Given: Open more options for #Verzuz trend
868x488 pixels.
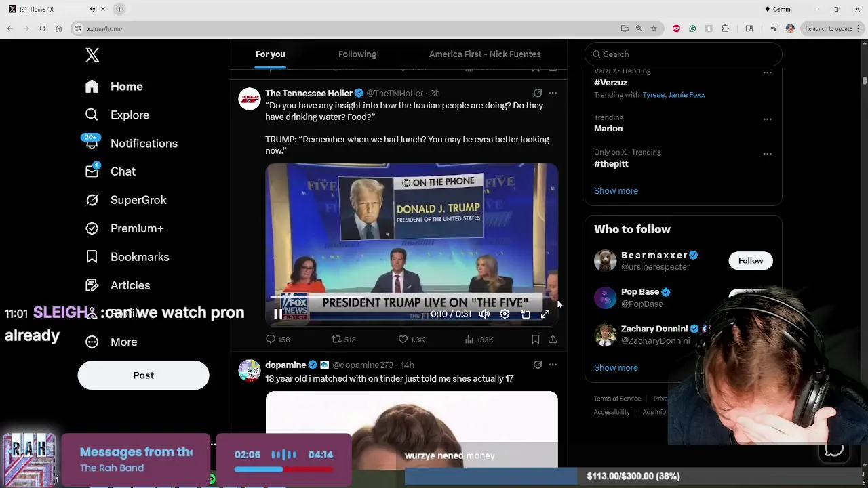Looking at the screenshot, I should pyautogui.click(x=767, y=73).
